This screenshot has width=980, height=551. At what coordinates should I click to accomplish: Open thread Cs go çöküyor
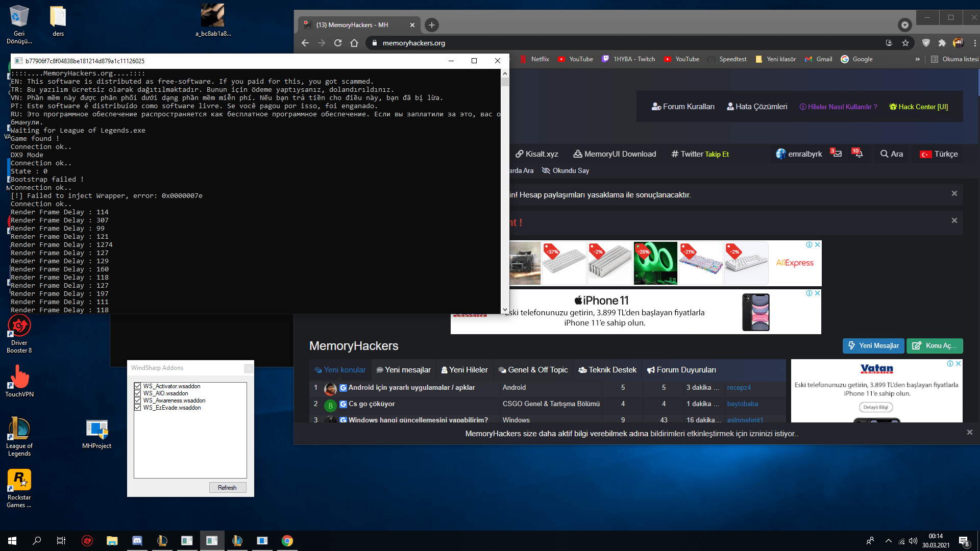(372, 404)
